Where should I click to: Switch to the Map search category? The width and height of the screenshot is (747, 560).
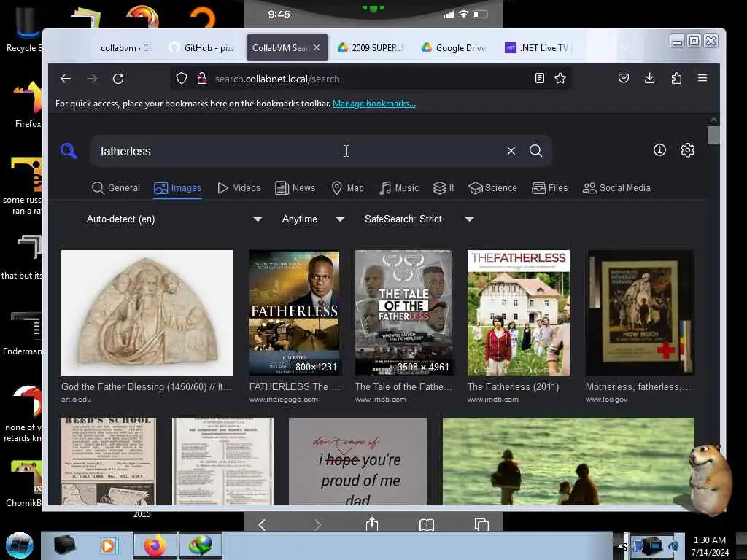[348, 188]
